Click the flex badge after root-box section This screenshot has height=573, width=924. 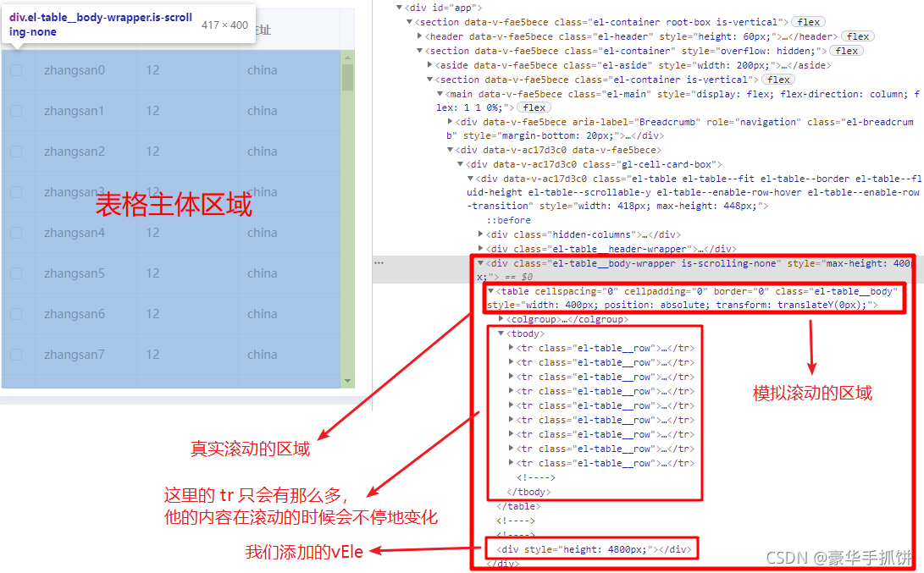point(808,22)
